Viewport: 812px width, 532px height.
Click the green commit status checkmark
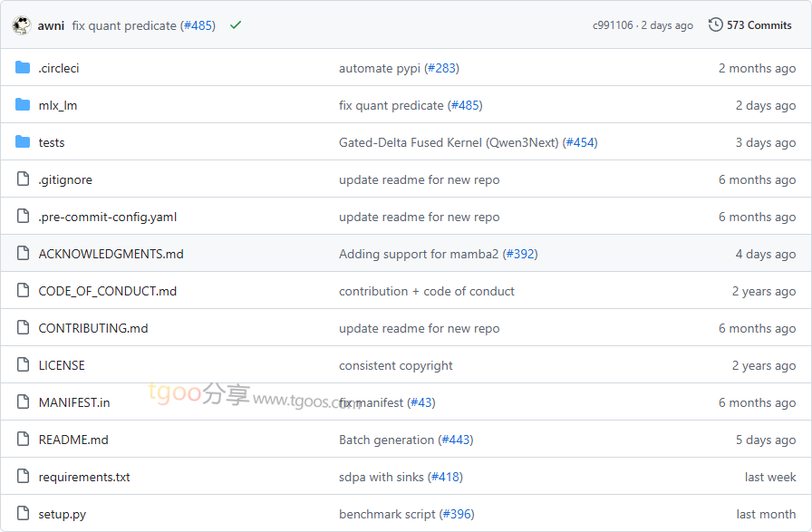pos(236,25)
